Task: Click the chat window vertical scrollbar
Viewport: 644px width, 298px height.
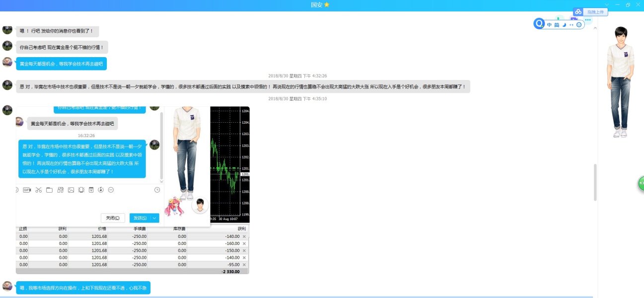Action: [595, 182]
